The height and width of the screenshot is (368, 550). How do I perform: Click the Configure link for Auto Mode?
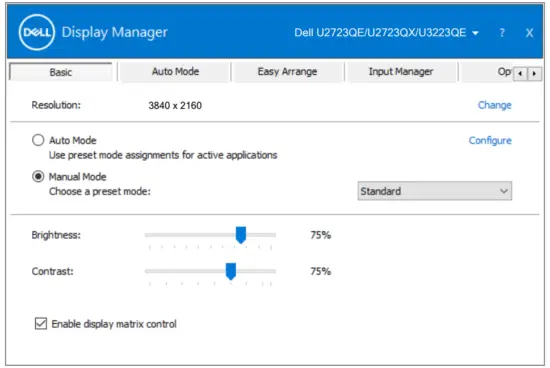pos(490,140)
